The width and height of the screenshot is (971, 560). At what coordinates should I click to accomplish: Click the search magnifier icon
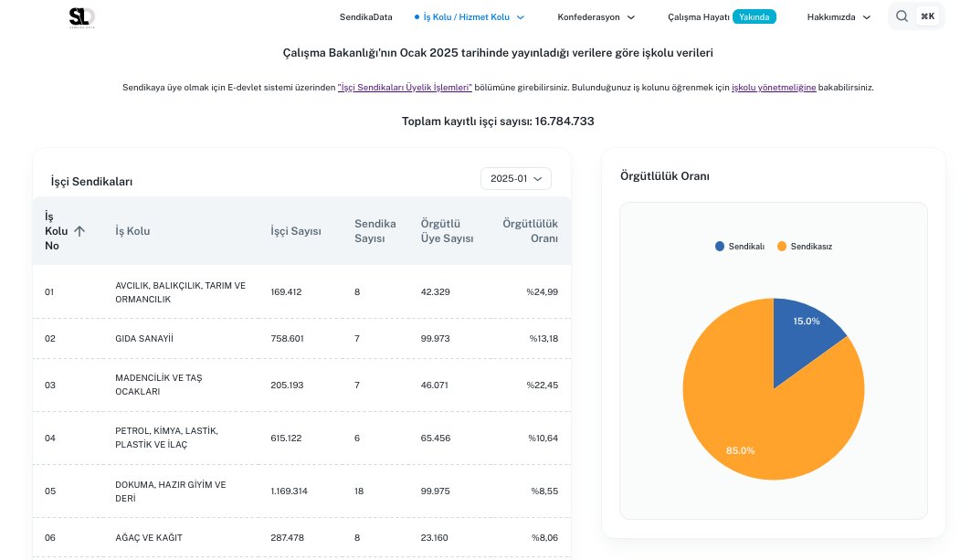coord(901,16)
